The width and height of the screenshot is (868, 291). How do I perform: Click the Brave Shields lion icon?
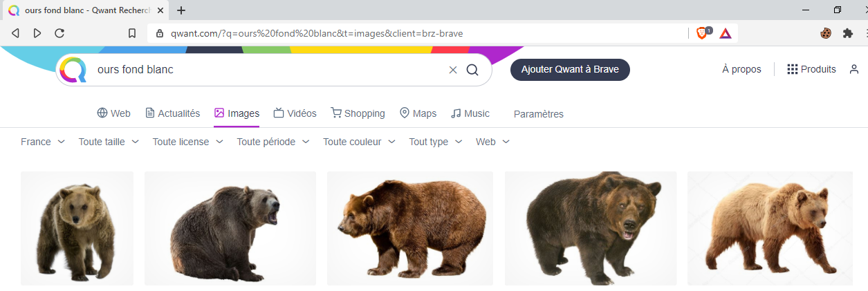(x=702, y=33)
